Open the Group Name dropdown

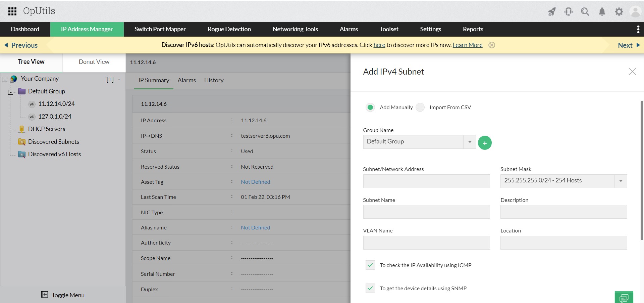tap(469, 141)
